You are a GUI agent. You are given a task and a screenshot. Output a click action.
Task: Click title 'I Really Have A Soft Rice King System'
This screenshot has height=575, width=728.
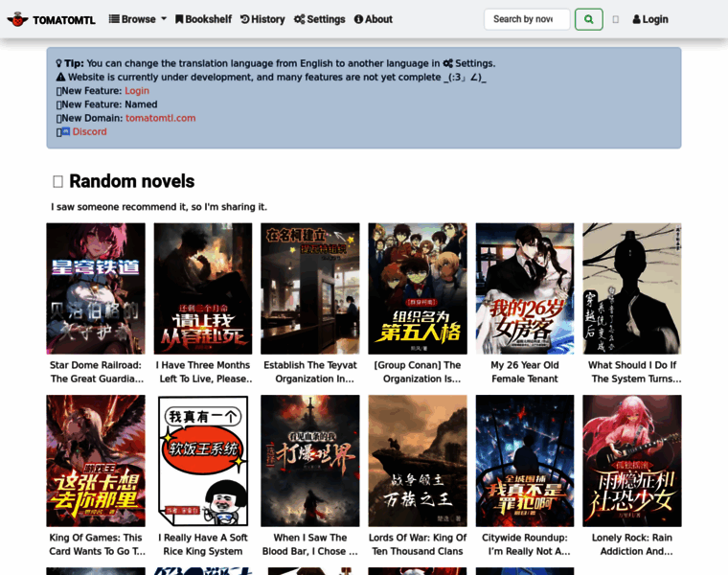tap(203, 544)
